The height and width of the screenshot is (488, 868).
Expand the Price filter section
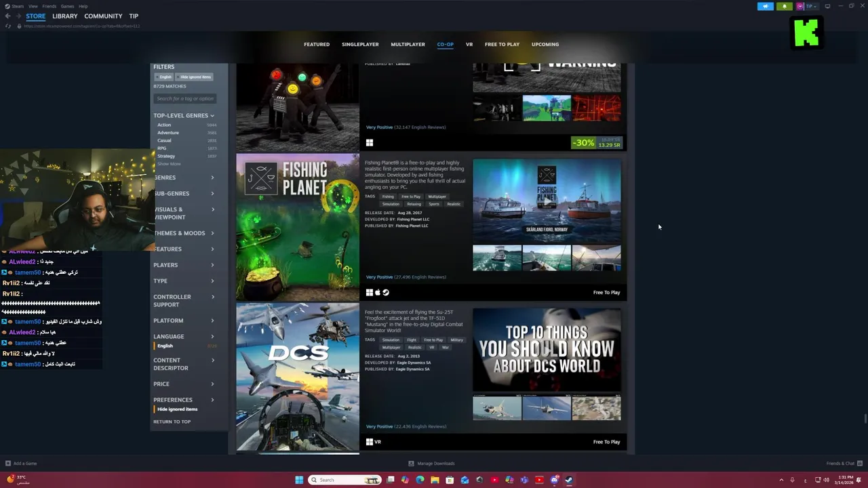(184, 384)
